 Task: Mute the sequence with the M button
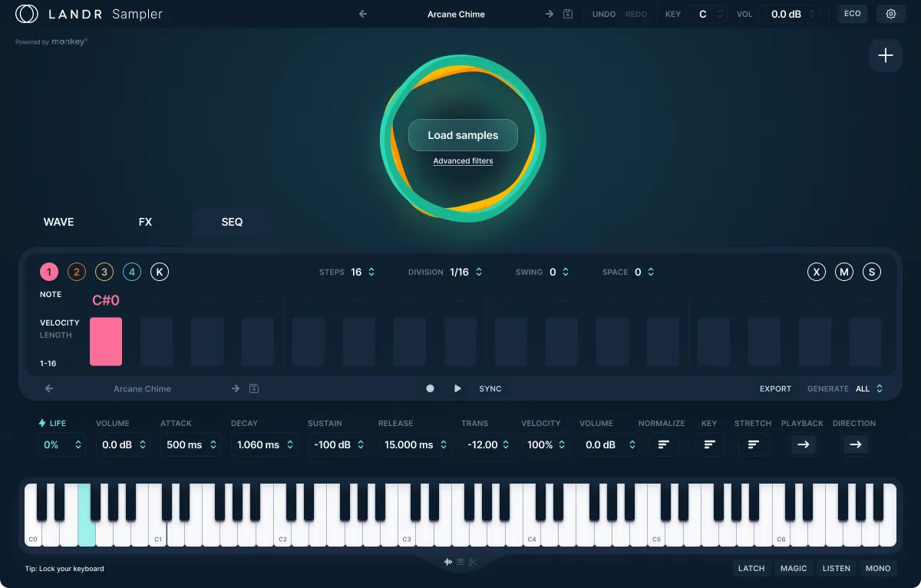(844, 271)
